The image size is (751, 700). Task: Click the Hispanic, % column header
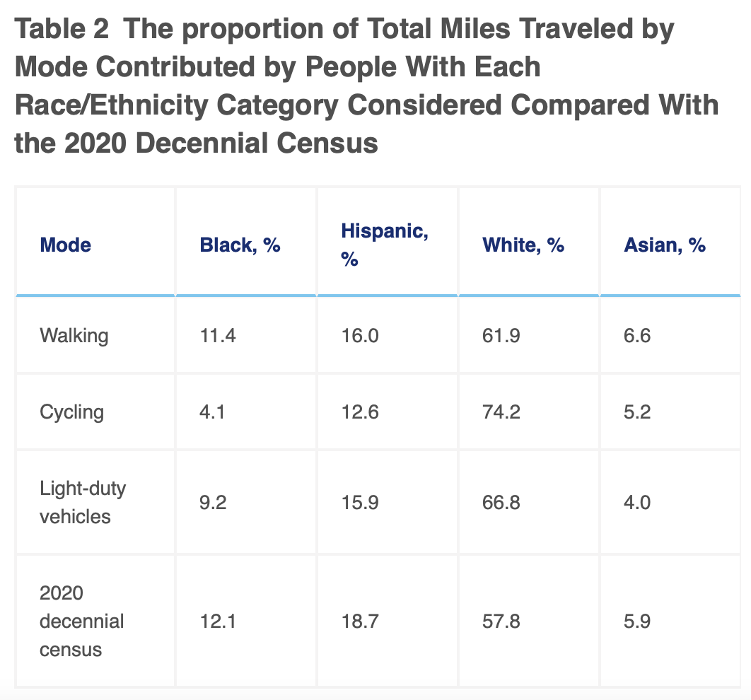coord(385,245)
